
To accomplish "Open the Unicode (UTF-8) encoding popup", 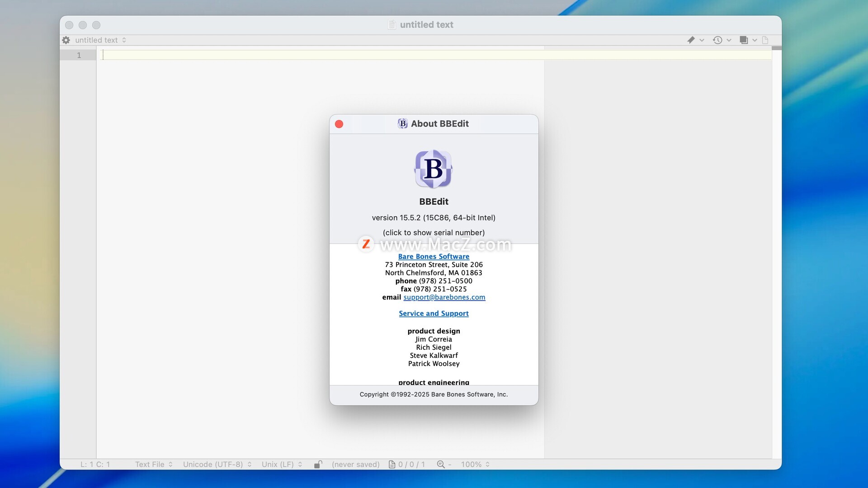I will click(217, 465).
